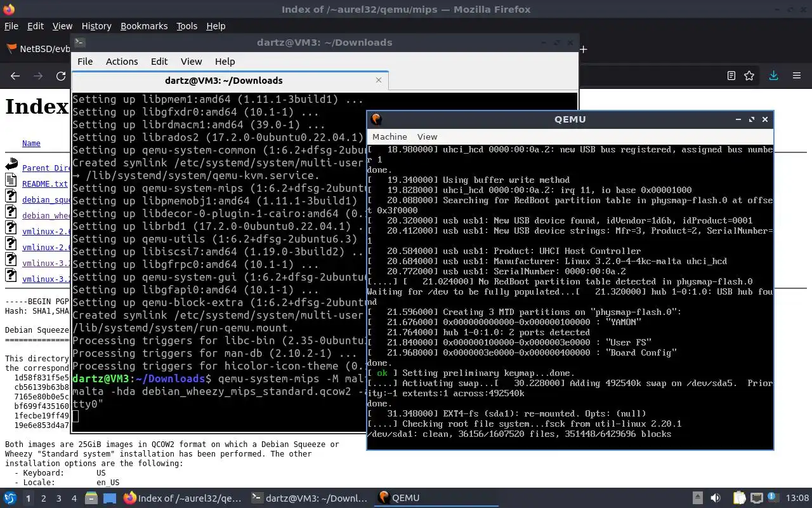Click the terminal window title 'dartz@VM3: ~/Downloads'
812x508 pixels.
pyautogui.click(x=324, y=43)
